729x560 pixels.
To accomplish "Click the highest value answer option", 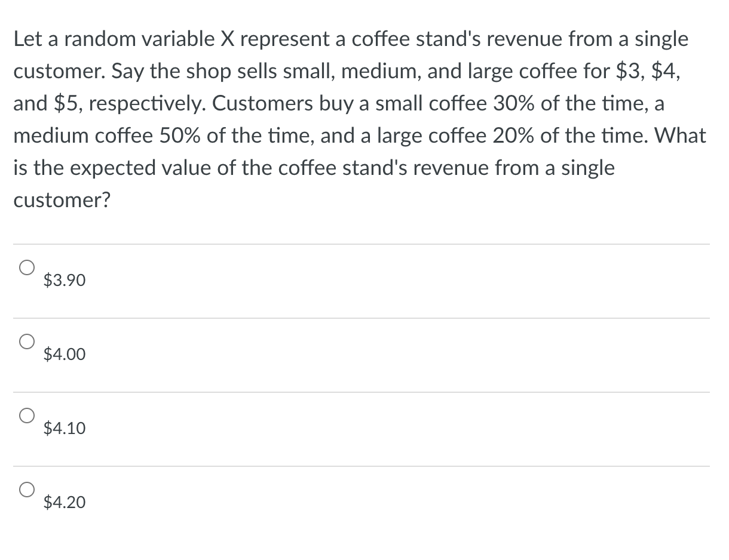I will pyautogui.click(x=64, y=502).
